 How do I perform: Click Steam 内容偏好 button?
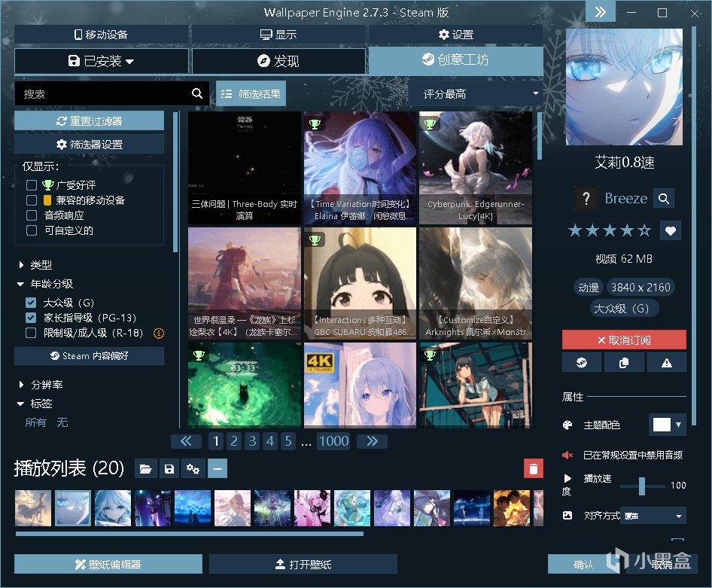point(89,356)
